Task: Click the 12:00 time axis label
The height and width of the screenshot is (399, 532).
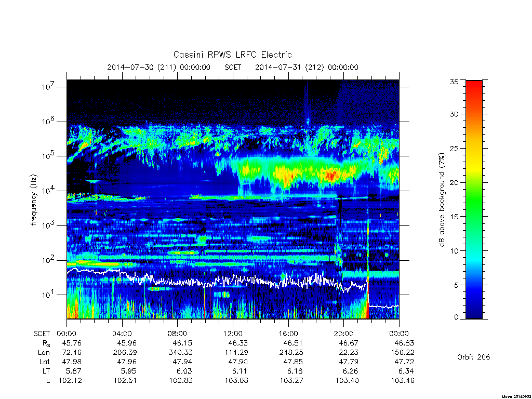Action: (233, 334)
